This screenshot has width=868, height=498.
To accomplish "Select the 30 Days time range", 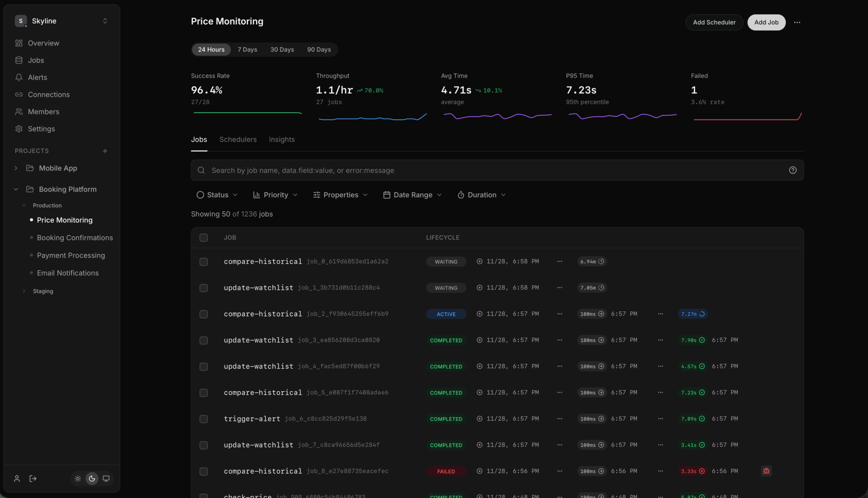I will pyautogui.click(x=282, y=49).
